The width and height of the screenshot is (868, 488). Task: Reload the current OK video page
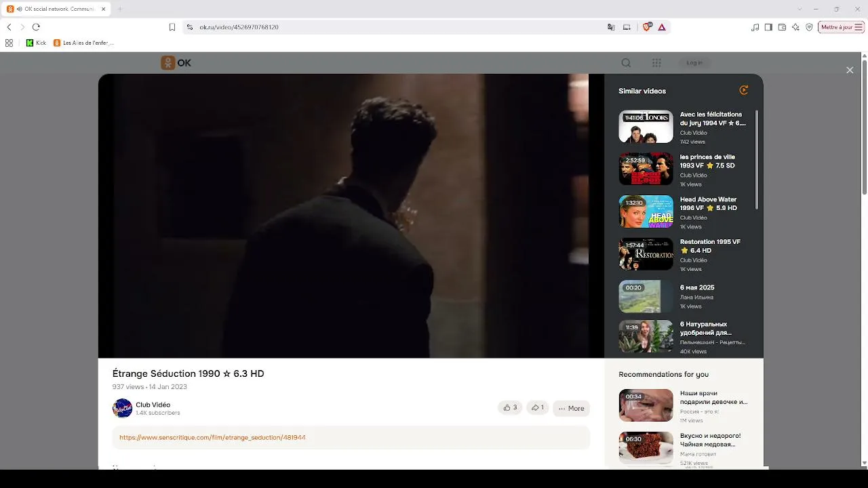coord(36,27)
